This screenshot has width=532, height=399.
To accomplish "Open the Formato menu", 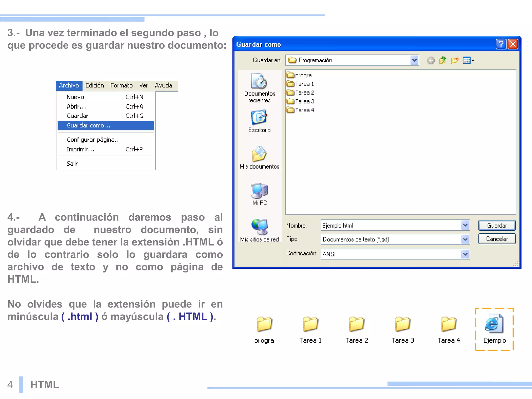I will 121,85.
